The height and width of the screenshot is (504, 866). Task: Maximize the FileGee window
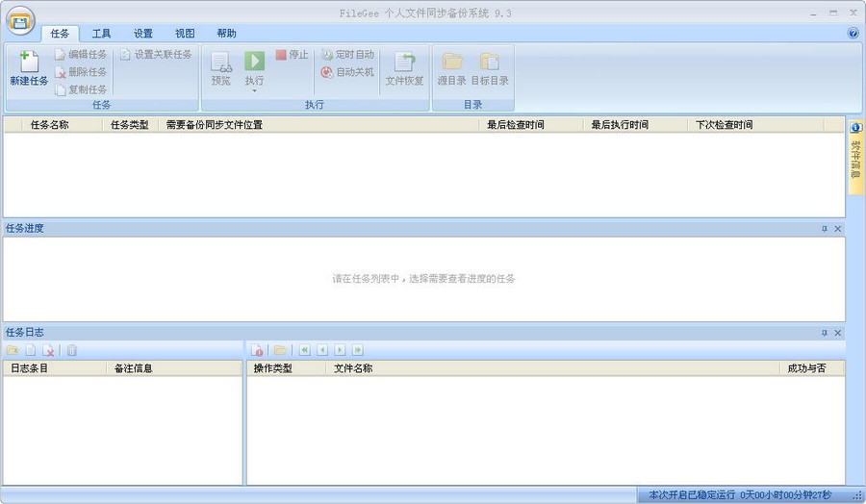(833, 13)
